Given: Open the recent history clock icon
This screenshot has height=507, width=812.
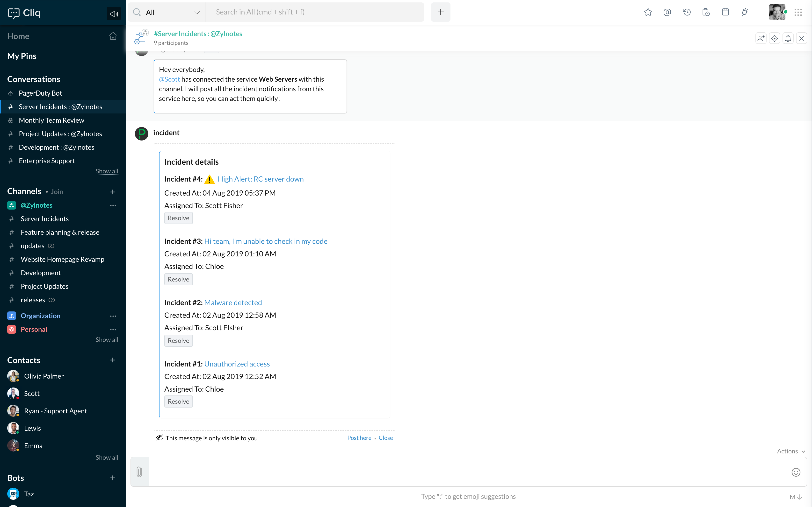Looking at the screenshot, I should pos(687,12).
